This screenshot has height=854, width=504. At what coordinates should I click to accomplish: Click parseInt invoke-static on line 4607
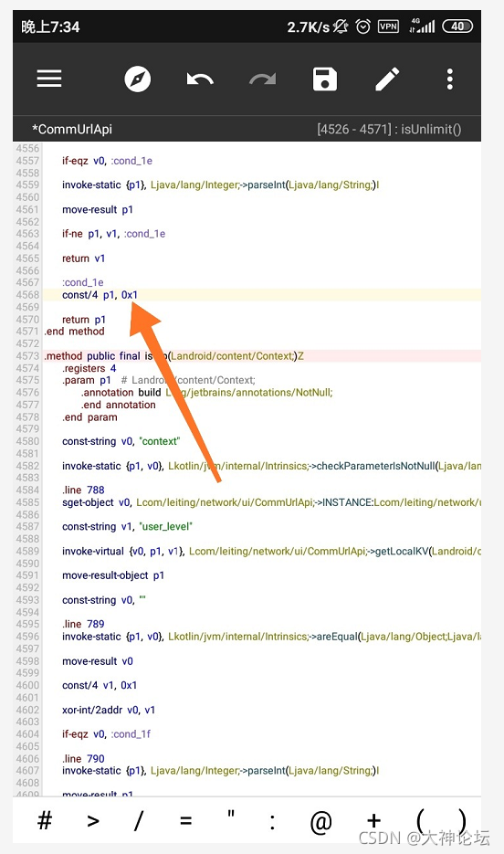[220, 770]
